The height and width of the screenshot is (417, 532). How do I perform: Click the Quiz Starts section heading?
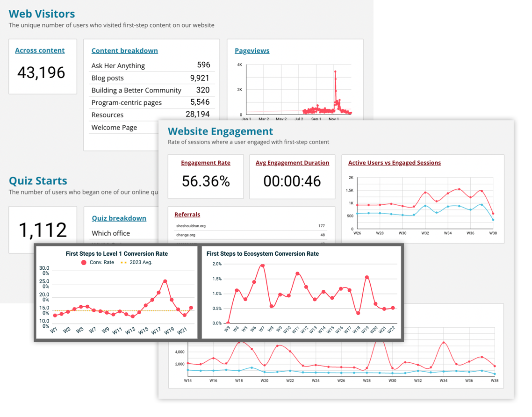38,180
